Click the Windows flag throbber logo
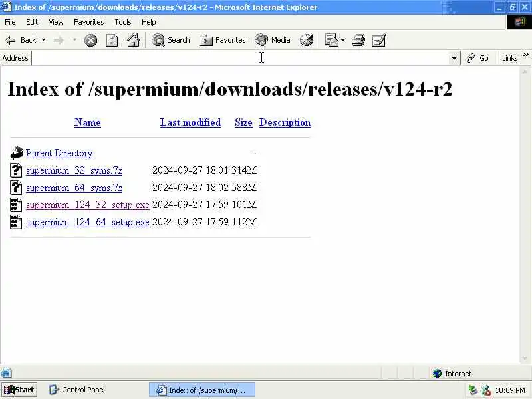Screen dimensions: 532x399 coord(519,22)
